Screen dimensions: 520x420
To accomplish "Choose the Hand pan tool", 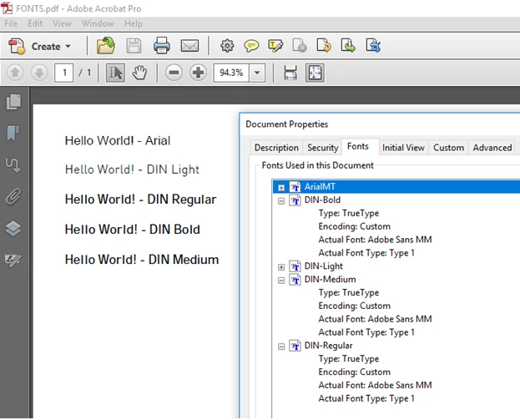I will 139,73.
